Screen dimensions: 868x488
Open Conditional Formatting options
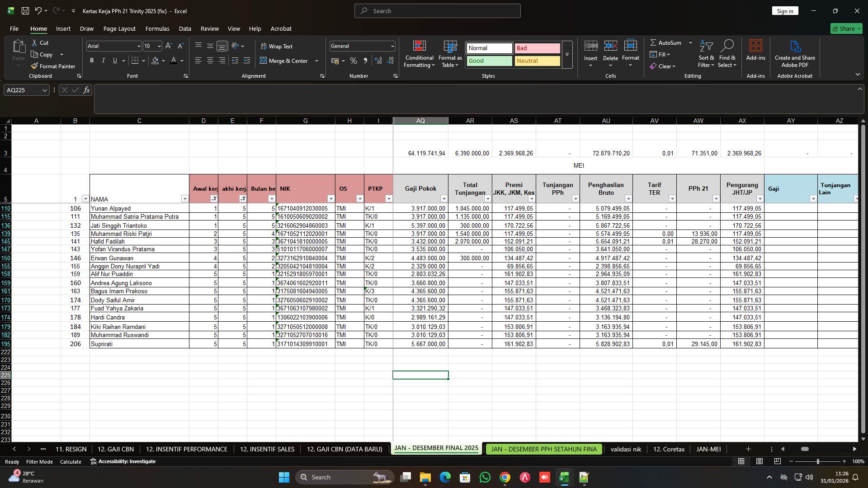[x=419, y=53]
